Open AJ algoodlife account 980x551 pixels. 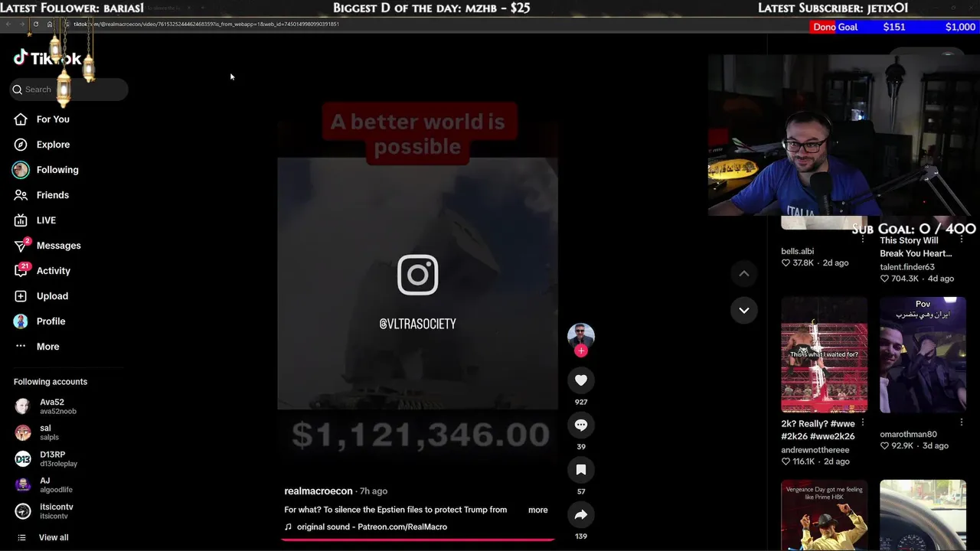44,484
